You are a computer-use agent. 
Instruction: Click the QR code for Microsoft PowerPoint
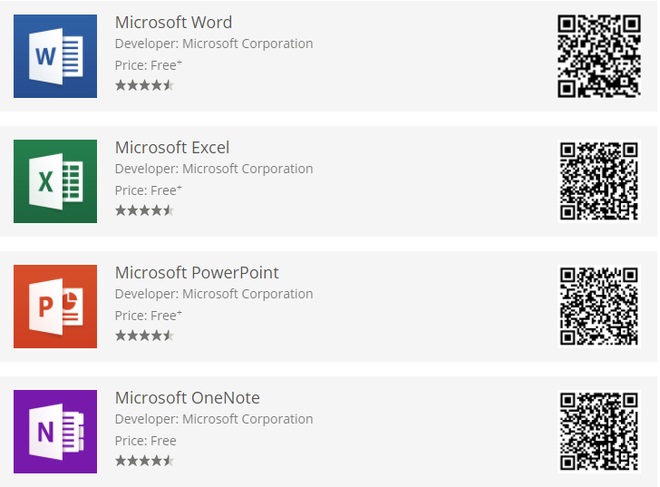[599, 306]
